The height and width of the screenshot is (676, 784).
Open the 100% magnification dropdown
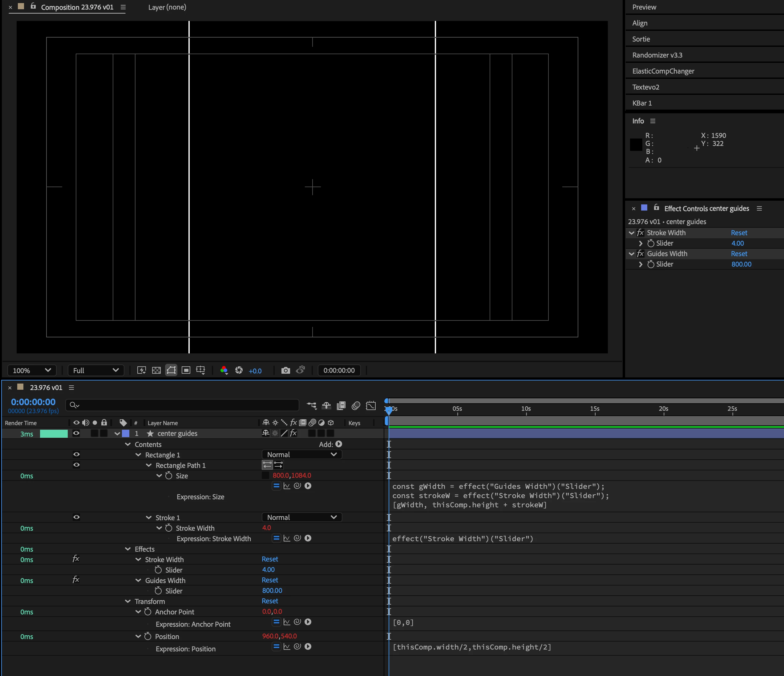pos(32,370)
